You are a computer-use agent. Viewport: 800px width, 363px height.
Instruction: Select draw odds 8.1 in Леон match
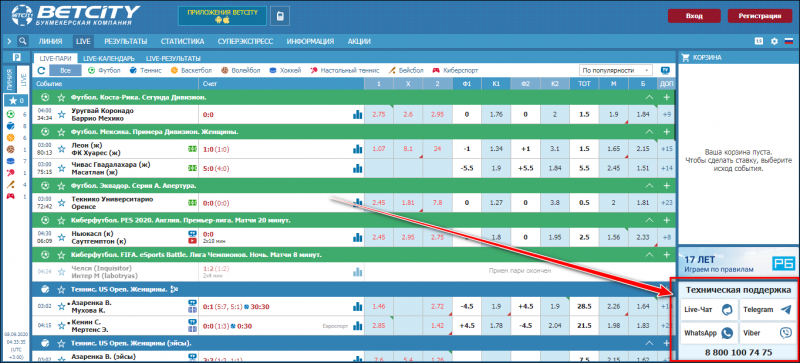(408, 149)
